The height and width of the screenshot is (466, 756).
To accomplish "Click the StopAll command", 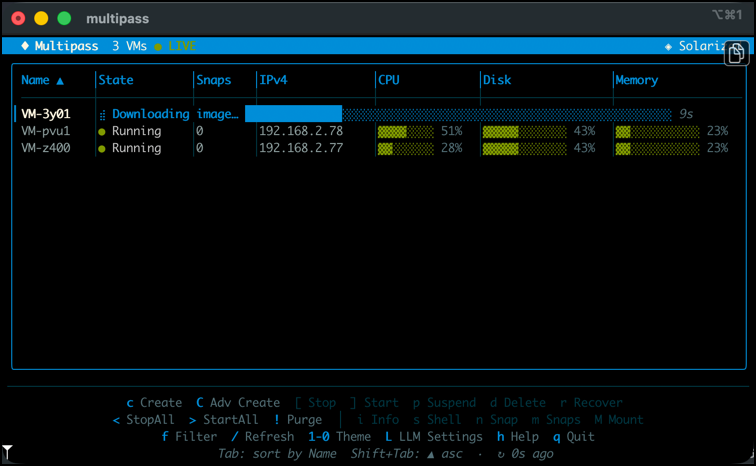I will pos(145,419).
